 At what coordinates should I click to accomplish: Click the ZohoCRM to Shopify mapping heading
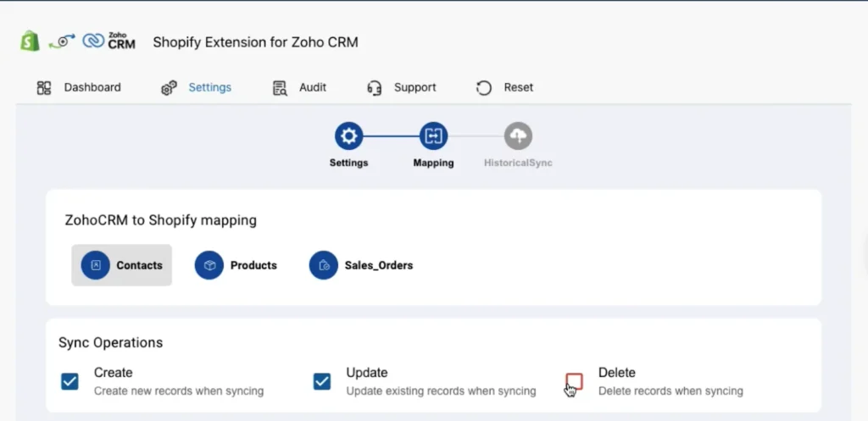click(160, 220)
